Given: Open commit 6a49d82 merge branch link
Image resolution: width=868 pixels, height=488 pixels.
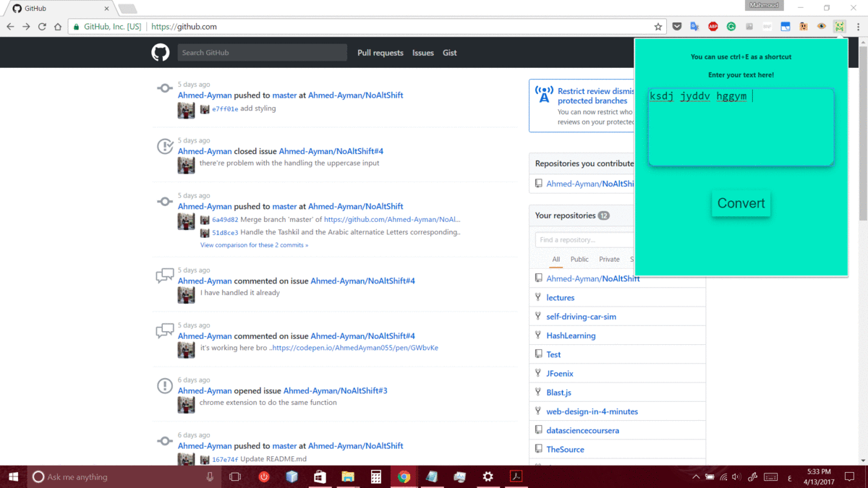Looking at the screenshot, I should pyautogui.click(x=225, y=220).
